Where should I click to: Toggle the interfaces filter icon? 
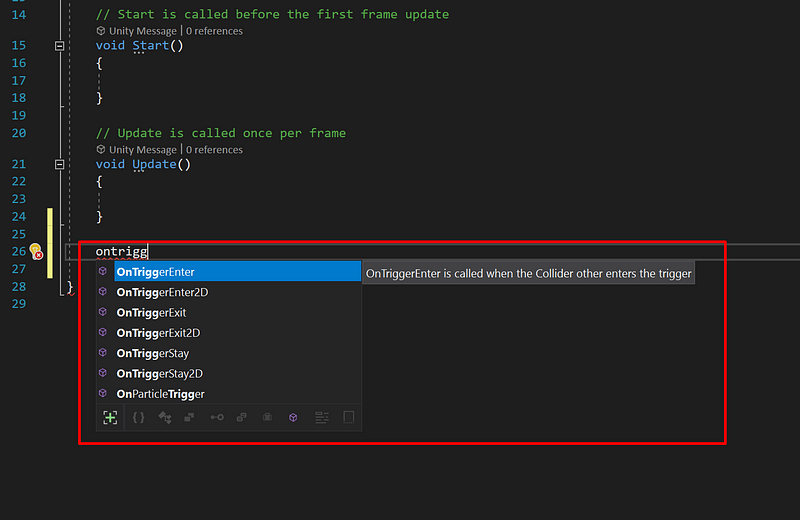click(x=216, y=417)
